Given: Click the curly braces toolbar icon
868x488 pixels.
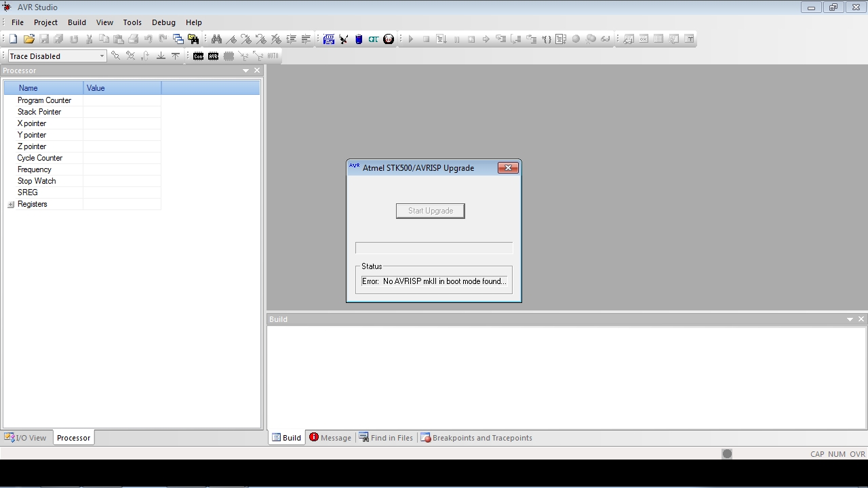Looking at the screenshot, I should tap(546, 39).
